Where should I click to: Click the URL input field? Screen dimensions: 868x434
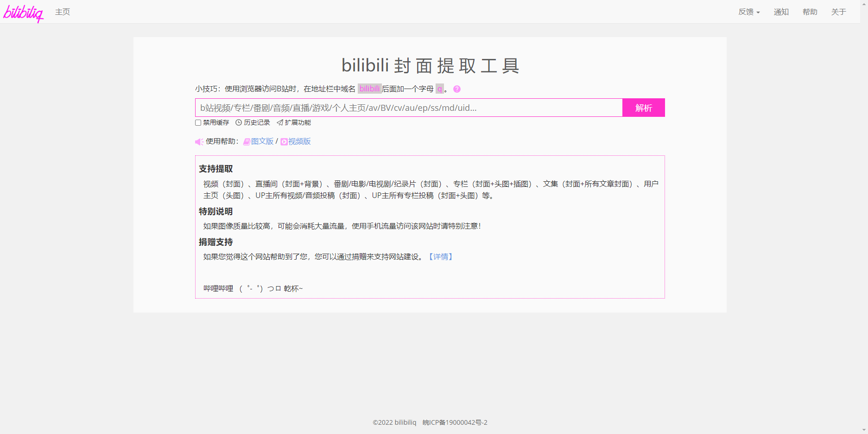point(408,108)
